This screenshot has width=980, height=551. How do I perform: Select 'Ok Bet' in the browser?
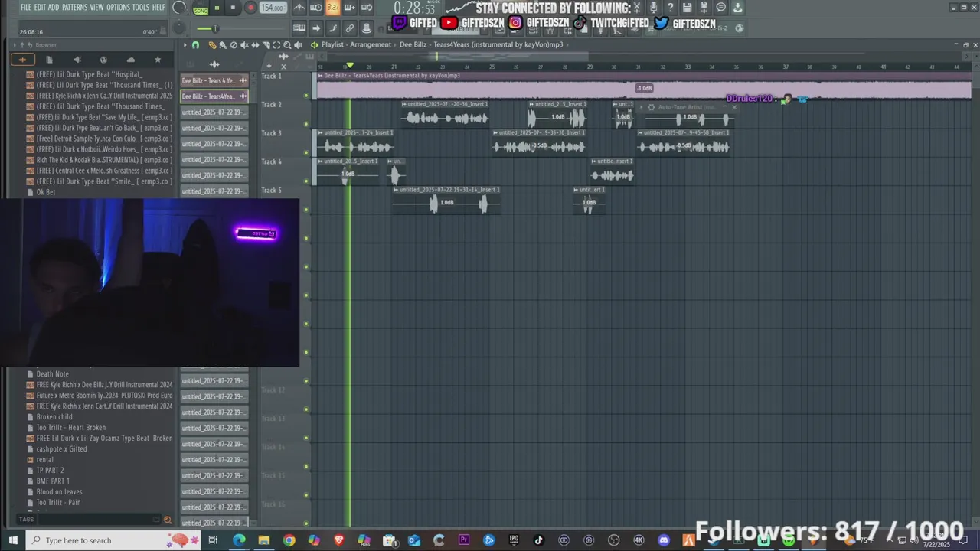pyautogui.click(x=46, y=192)
